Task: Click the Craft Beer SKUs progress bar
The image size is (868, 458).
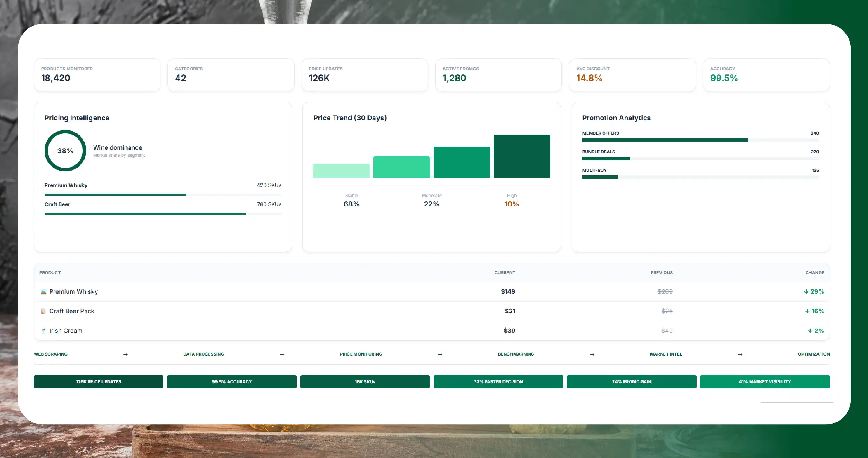Action: [x=163, y=214]
